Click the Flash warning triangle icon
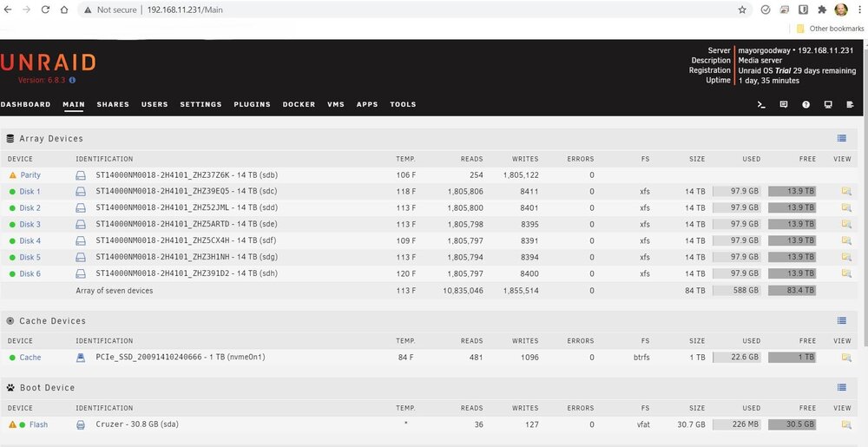Viewport: 868px width, 447px height. tap(13, 425)
